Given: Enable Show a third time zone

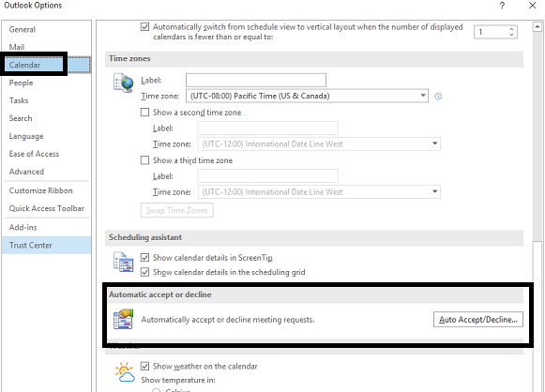Looking at the screenshot, I should (144, 160).
